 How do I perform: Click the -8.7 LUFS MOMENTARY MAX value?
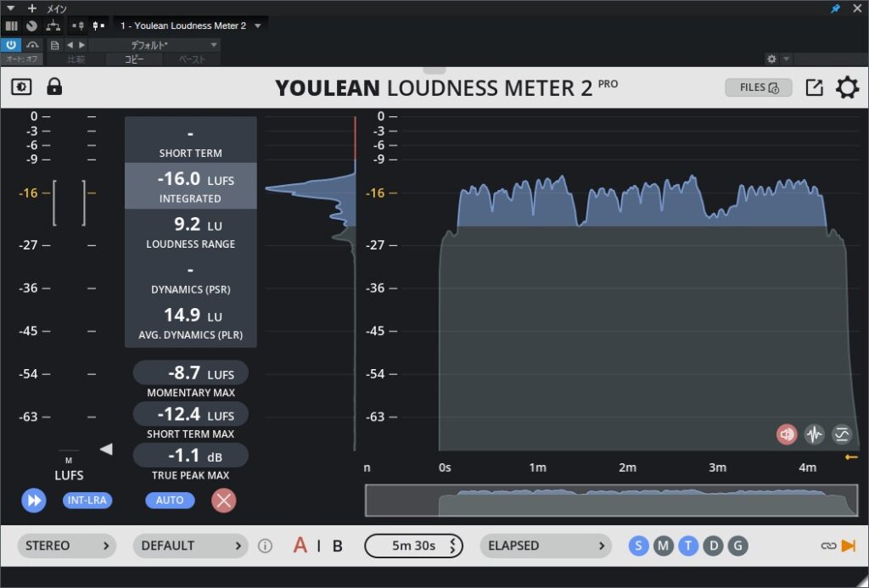click(191, 372)
